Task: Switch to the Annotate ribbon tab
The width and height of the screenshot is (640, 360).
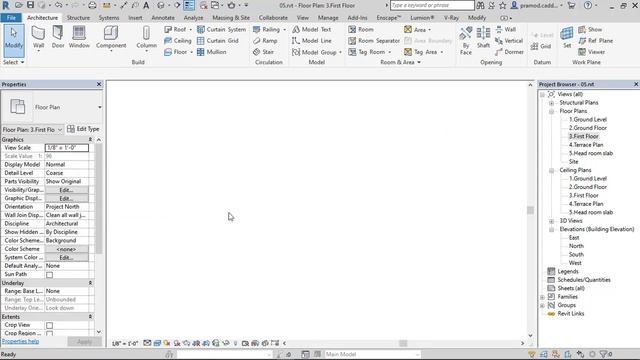Action: point(163,18)
